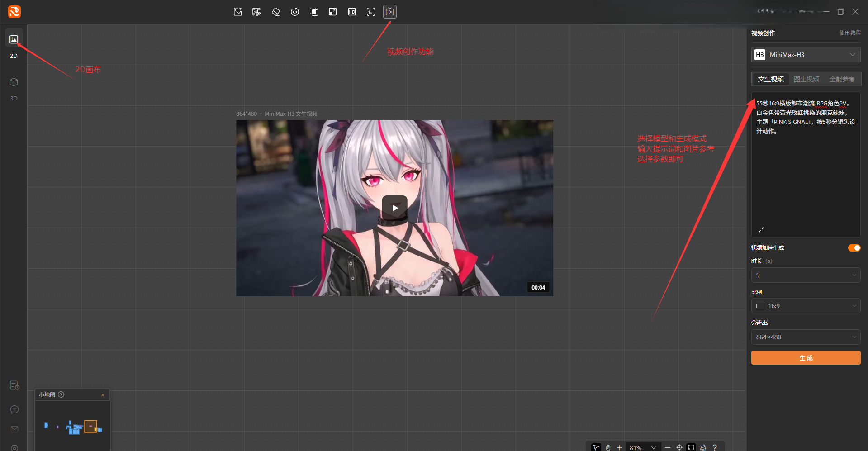Toggle the 视频加速生成 switch off

(854, 248)
